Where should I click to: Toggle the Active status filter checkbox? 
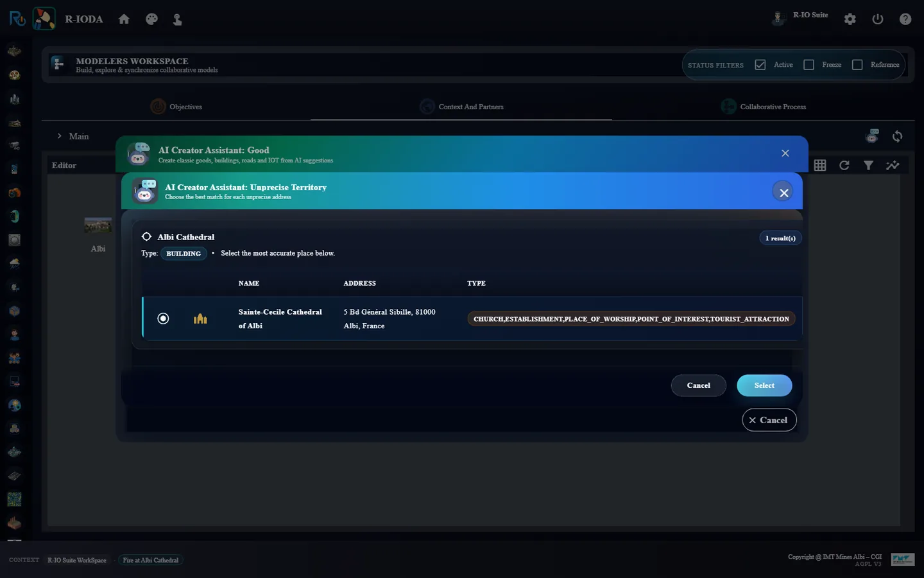760,65
